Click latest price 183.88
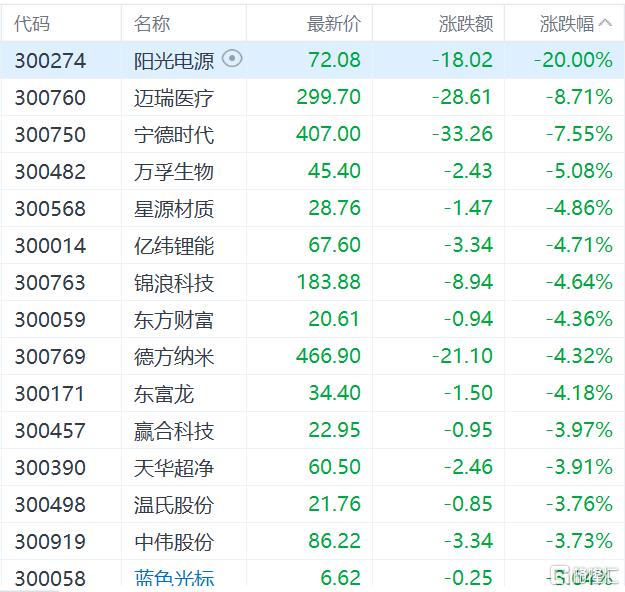 tap(329, 281)
